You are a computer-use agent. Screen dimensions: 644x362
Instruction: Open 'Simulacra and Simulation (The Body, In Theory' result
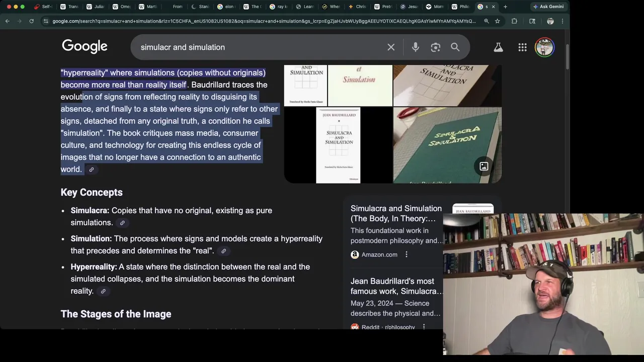[x=396, y=214]
